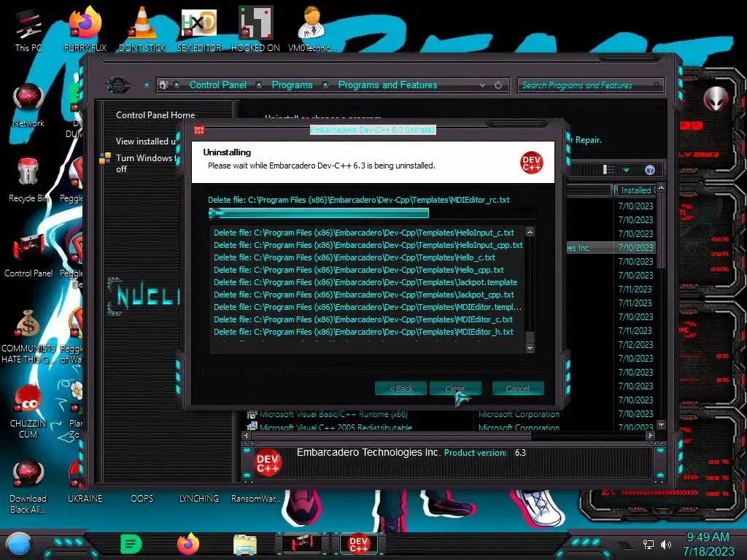Open the Recycle Bin
The image size is (747, 560).
pyautogui.click(x=28, y=180)
